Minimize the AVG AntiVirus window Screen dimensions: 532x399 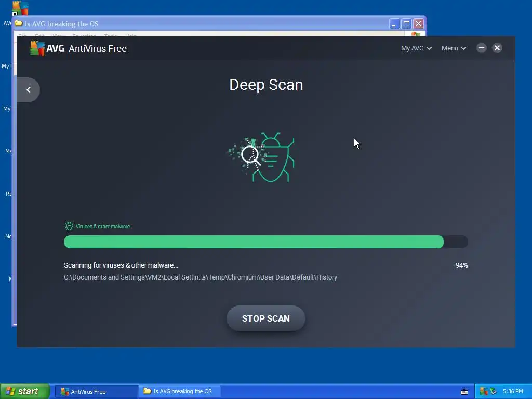coord(482,48)
